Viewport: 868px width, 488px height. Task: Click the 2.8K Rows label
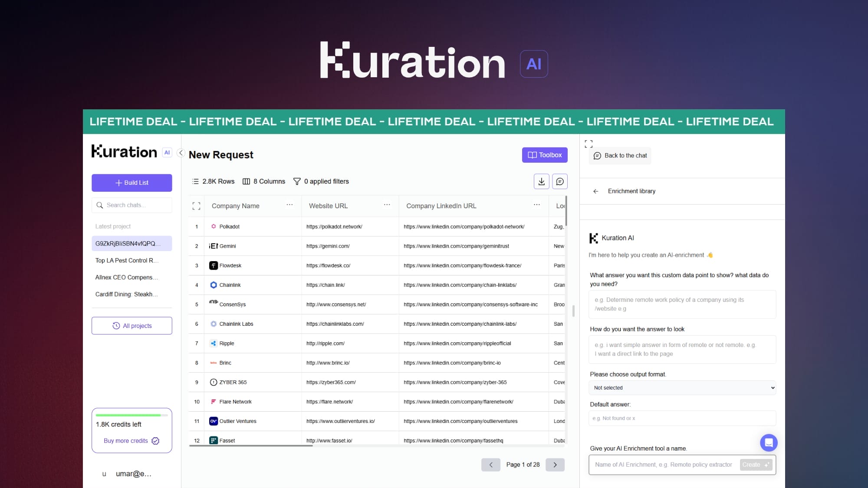pyautogui.click(x=218, y=181)
